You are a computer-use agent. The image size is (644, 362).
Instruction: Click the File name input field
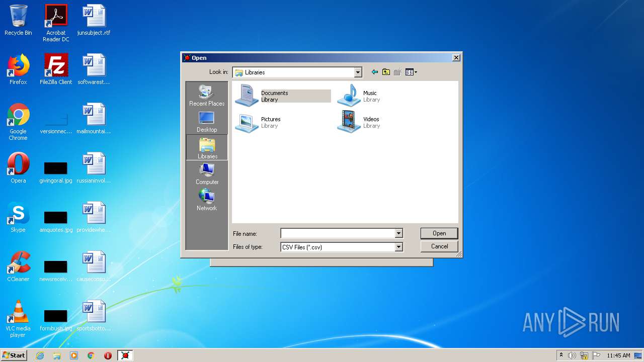338,233
